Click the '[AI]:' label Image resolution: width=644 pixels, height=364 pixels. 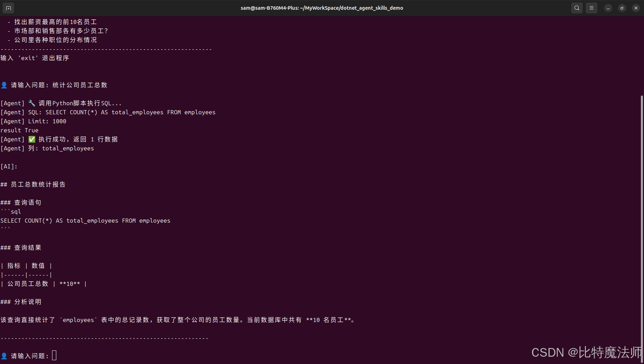click(9, 166)
